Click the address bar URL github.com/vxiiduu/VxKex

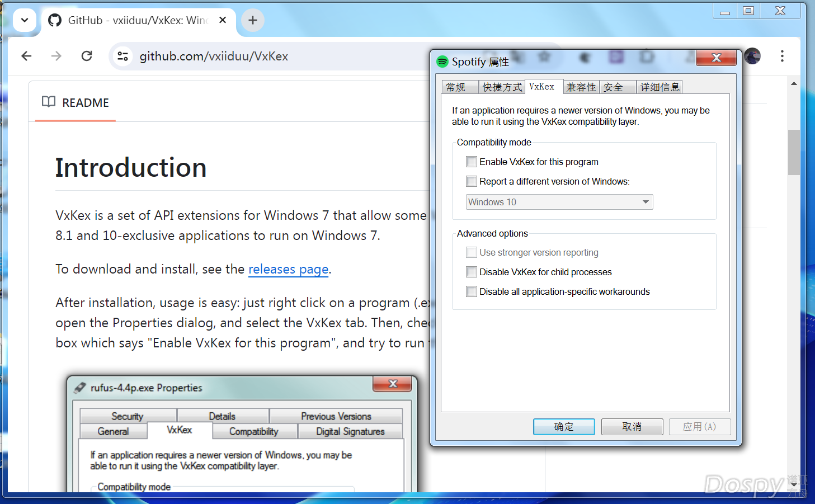(x=214, y=56)
